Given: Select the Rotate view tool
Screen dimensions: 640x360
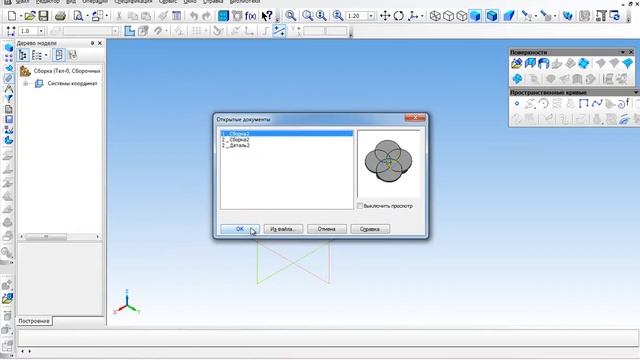Looking at the screenshot, I should (398, 16).
